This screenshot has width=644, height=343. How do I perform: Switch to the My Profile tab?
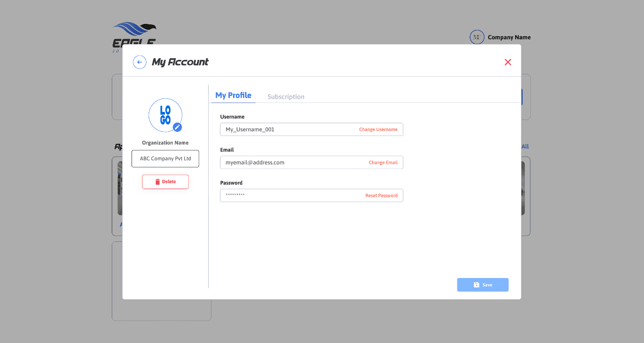coord(233,95)
